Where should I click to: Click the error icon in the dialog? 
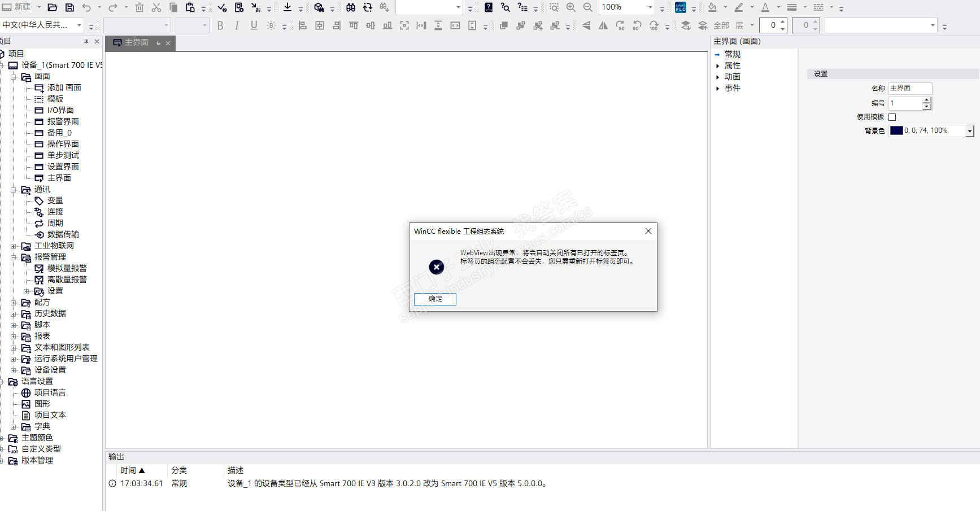pyautogui.click(x=437, y=267)
